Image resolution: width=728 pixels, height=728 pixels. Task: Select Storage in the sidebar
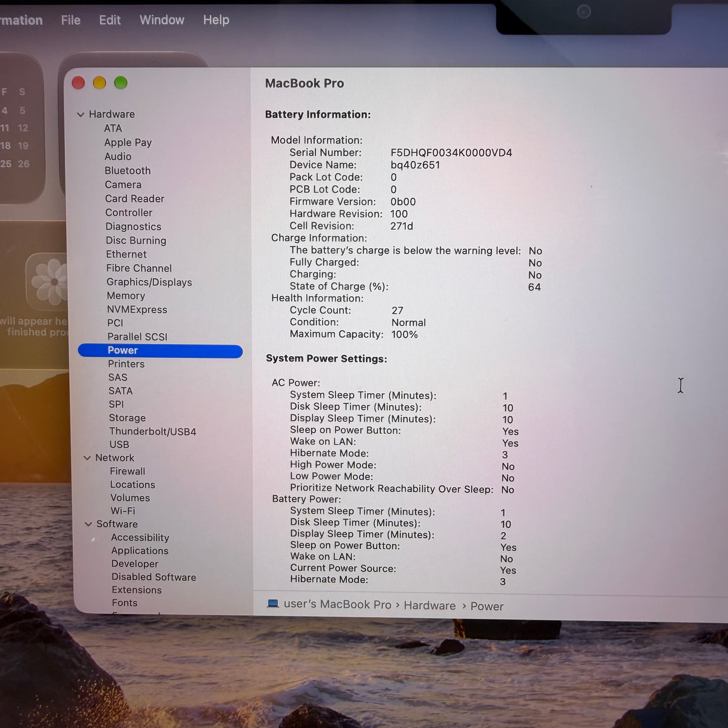(x=127, y=418)
